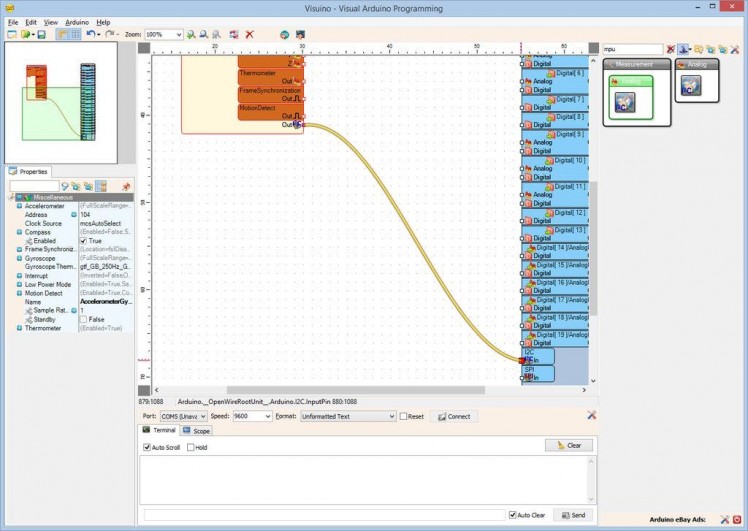The width and height of the screenshot is (748, 531).
Task: Switch to the Scope tab
Action: (196, 431)
